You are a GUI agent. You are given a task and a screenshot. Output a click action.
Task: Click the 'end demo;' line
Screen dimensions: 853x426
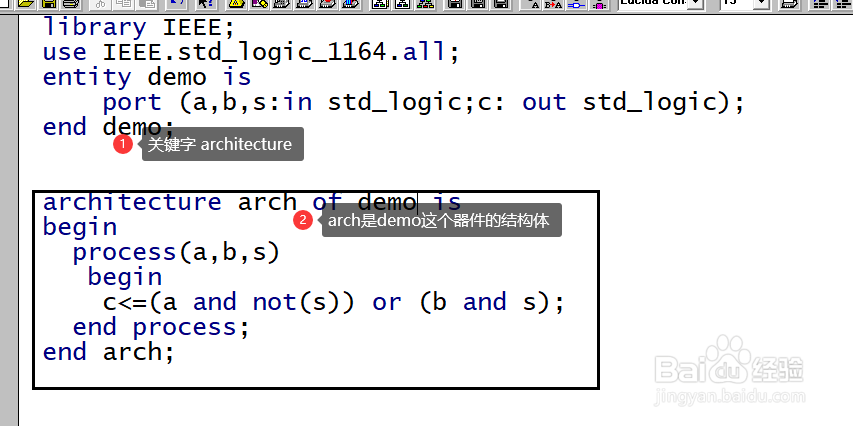(109, 127)
